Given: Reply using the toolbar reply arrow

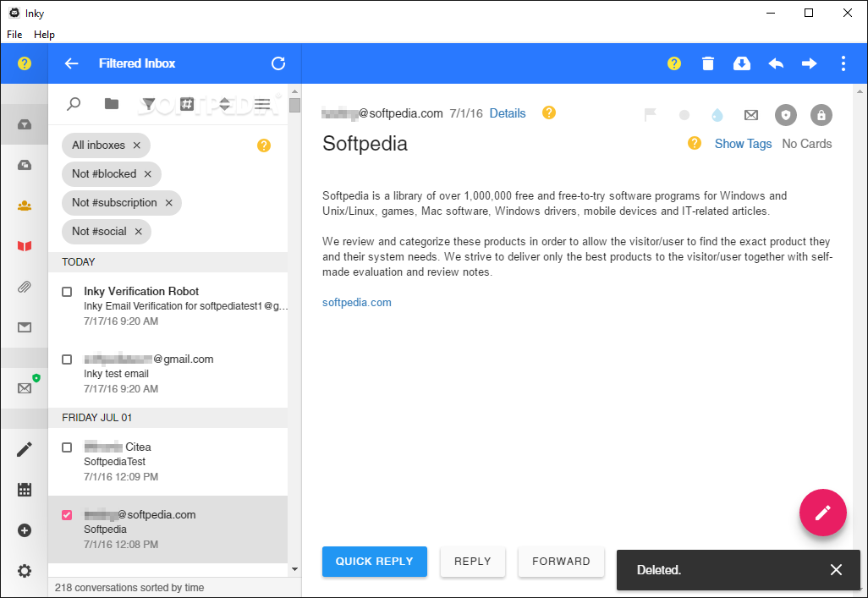Looking at the screenshot, I should pyautogui.click(x=776, y=63).
